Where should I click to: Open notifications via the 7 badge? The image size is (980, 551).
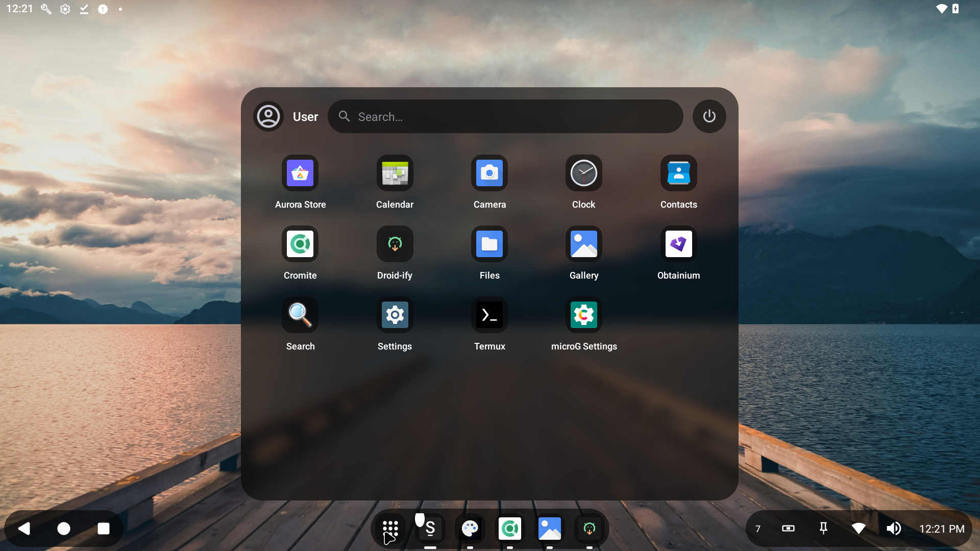click(x=757, y=529)
